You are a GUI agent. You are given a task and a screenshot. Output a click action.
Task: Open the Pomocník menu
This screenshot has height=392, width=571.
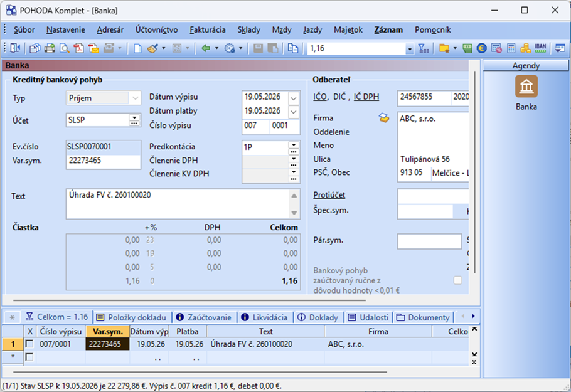tap(432, 30)
